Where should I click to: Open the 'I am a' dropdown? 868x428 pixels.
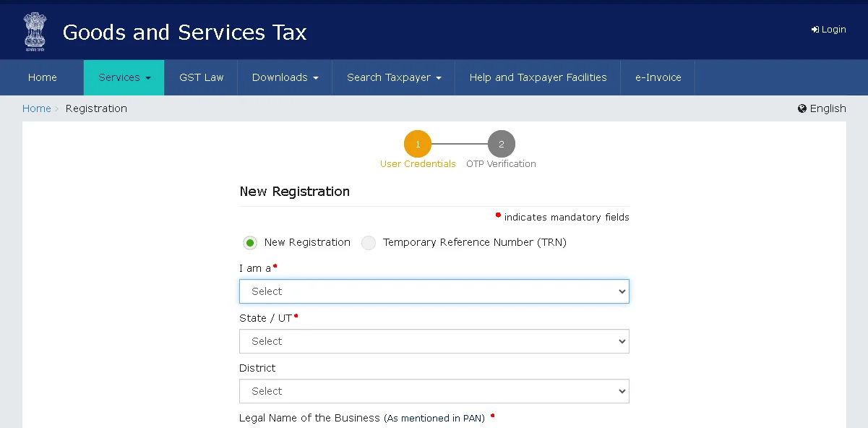pos(434,291)
